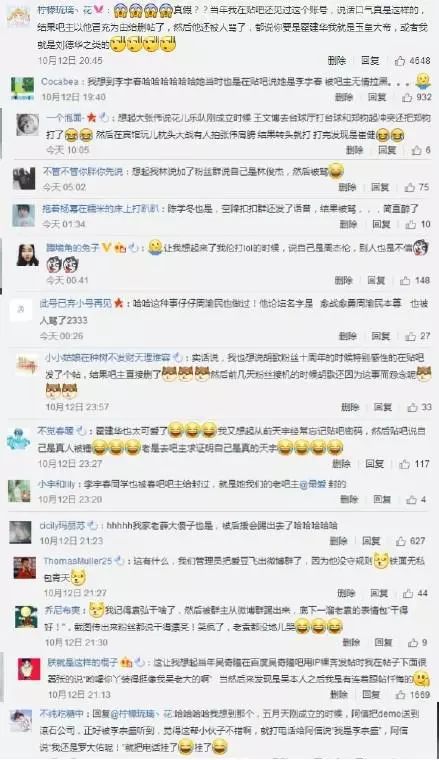Delete the comment posted 10月12日 21:13
The width and height of the screenshot is (439, 760).
(339, 695)
